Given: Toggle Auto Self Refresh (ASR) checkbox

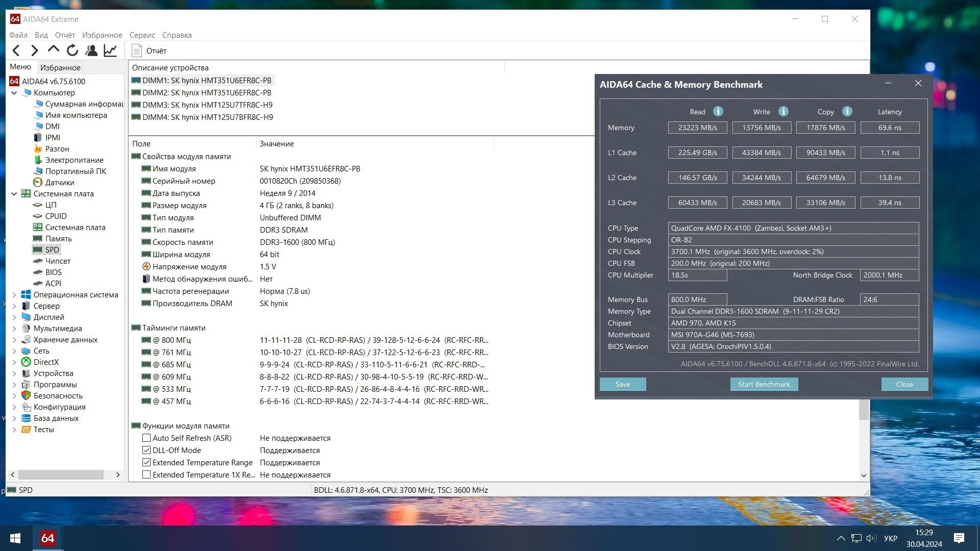Looking at the screenshot, I should tap(146, 438).
